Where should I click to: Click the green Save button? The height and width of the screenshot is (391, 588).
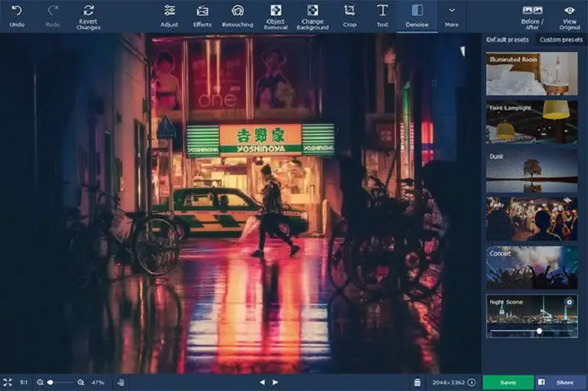click(x=508, y=382)
